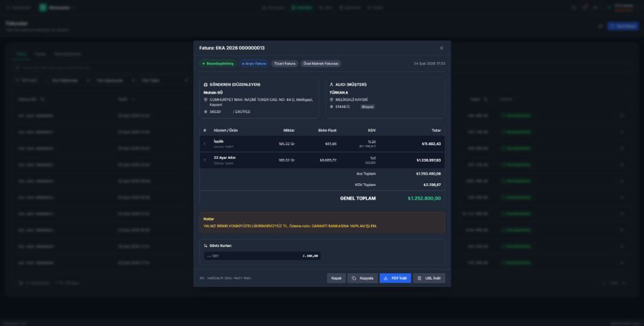This screenshot has width=644, height=326.
Task: Select the İşçilik line item row
Action: tap(322, 144)
